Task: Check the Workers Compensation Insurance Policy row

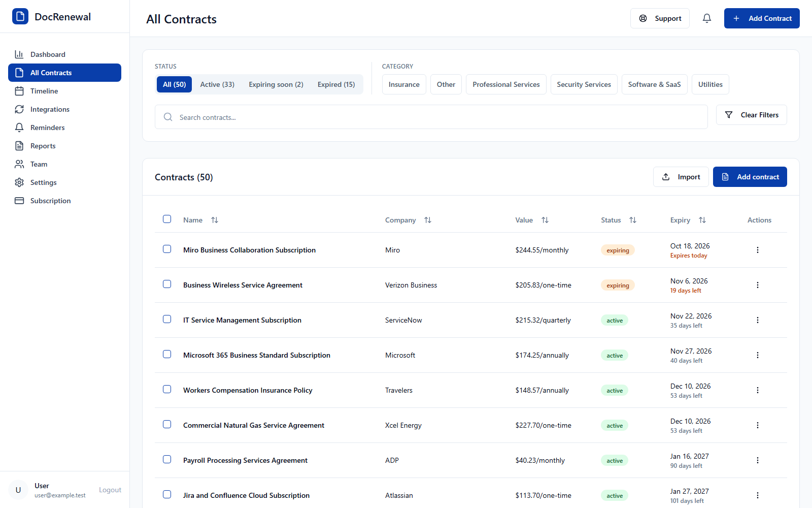Action: [167, 389]
